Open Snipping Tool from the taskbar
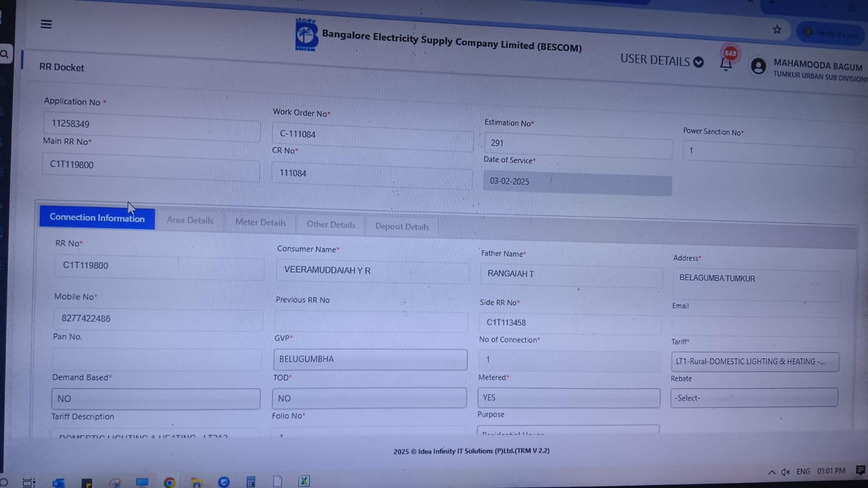The height and width of the screenshot is (488, 868). tap(115, 482)
